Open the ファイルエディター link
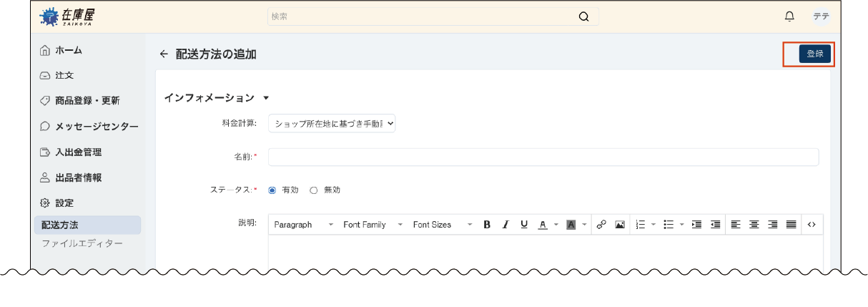The width and height of the screenshot is (868, 307). [82, 244]
